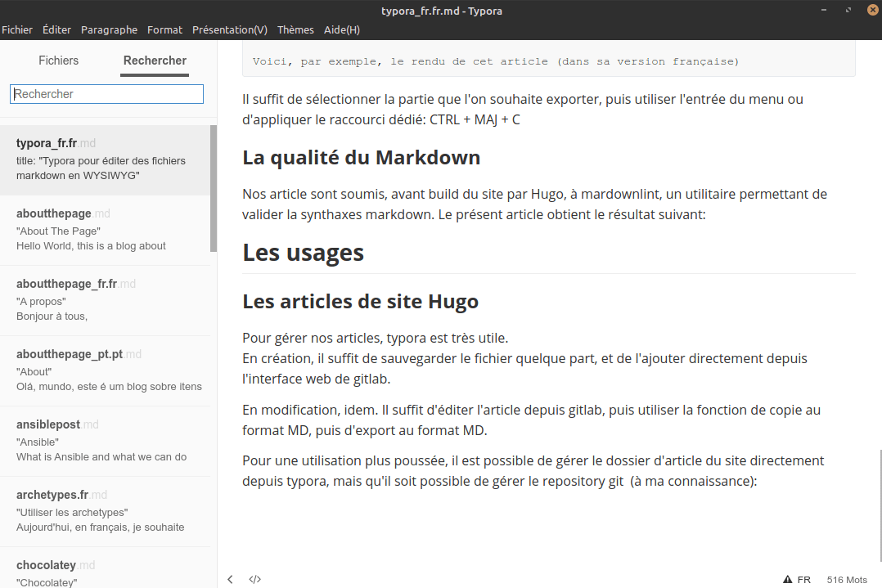Click the spellcheck warning triangle icon

787,580
